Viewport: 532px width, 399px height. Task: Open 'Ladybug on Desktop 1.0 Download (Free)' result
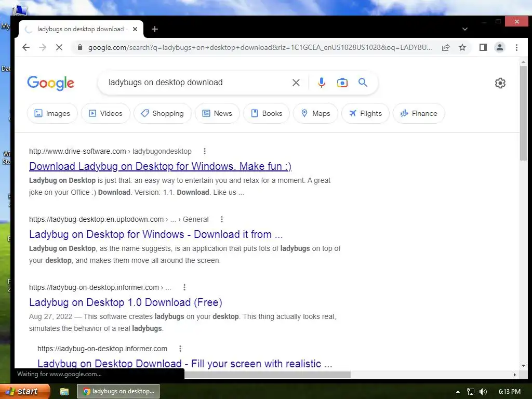(x=126, y=302)
